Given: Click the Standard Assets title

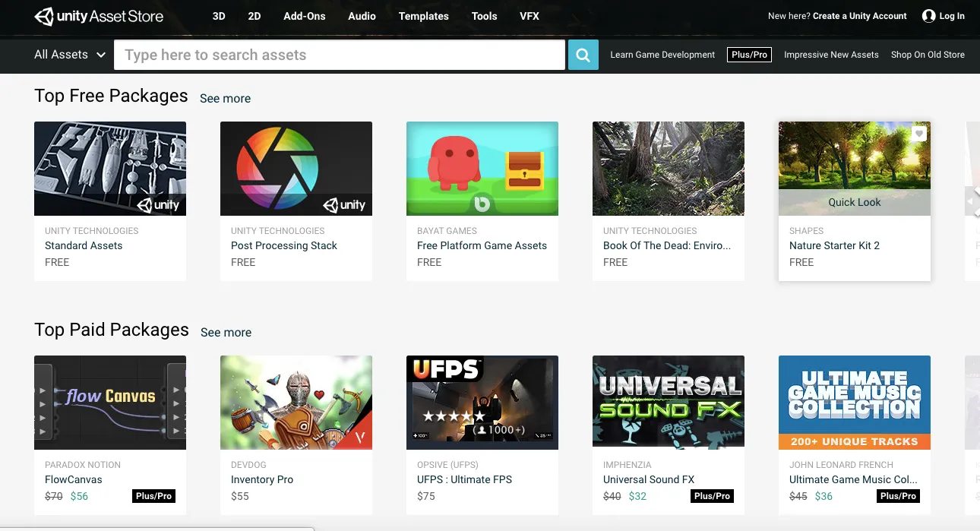Looking at the screenshot, I should point(84,245).
